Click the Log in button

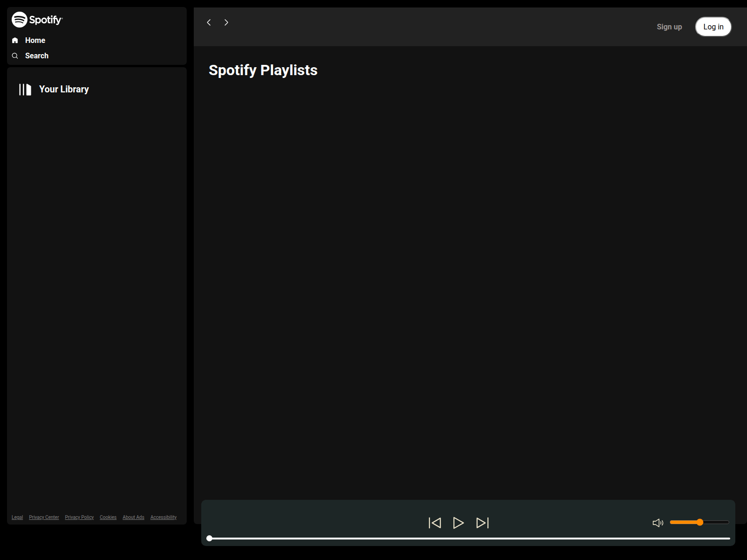tap(713, 27)
